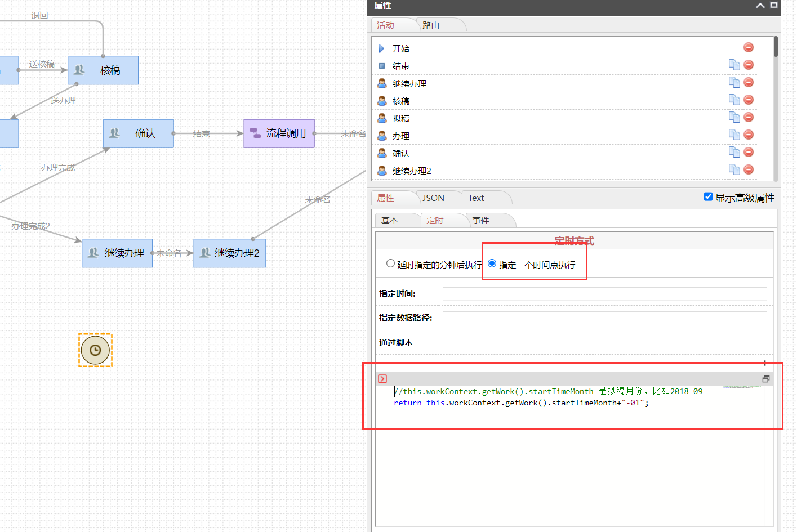Click the timer clock node on canvas

tap(95, 350)
